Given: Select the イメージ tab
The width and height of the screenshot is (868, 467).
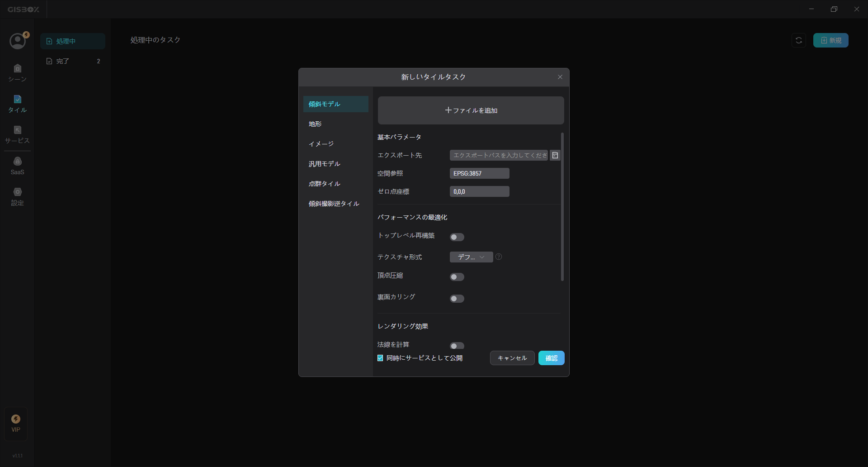Looking at the screenshot, I should [336, 144].
